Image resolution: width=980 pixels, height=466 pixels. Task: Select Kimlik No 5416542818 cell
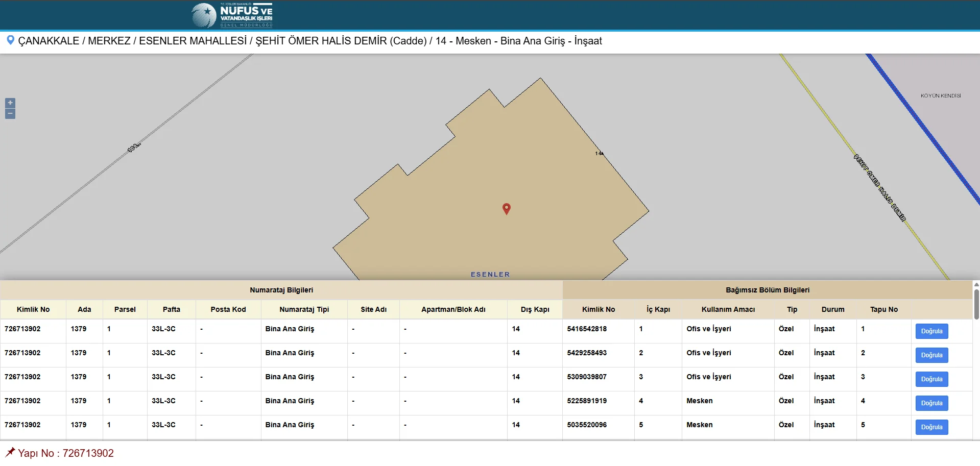coord(587,329)
